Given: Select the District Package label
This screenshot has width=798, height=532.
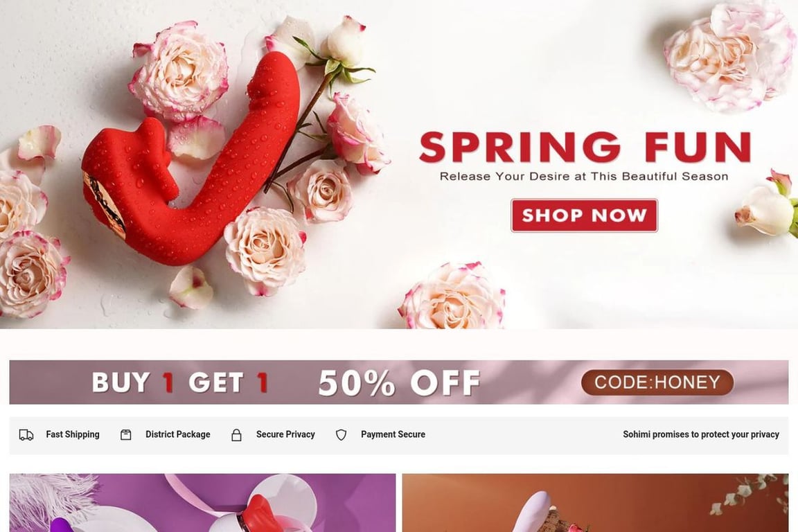Looking at the screenshot, I should pos(177,434).
